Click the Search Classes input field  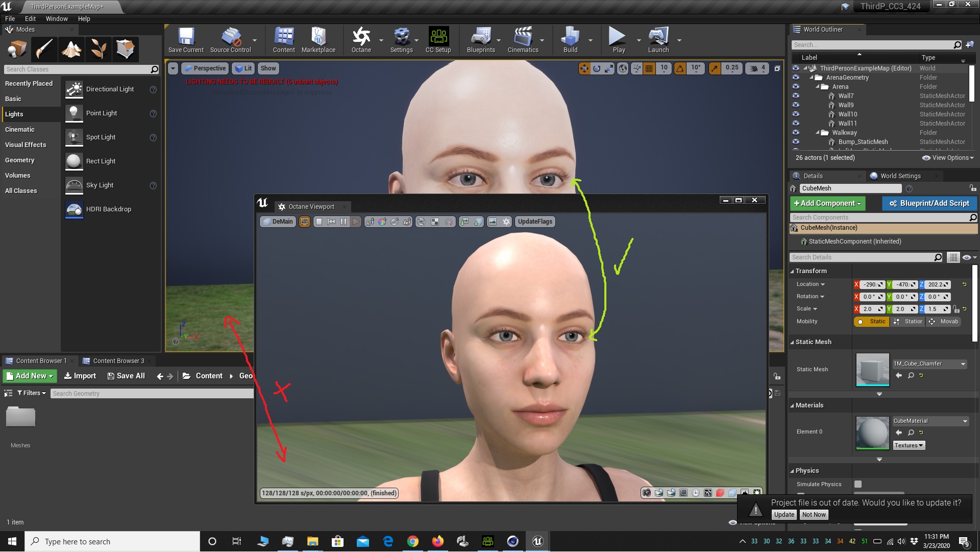[77, 69]
